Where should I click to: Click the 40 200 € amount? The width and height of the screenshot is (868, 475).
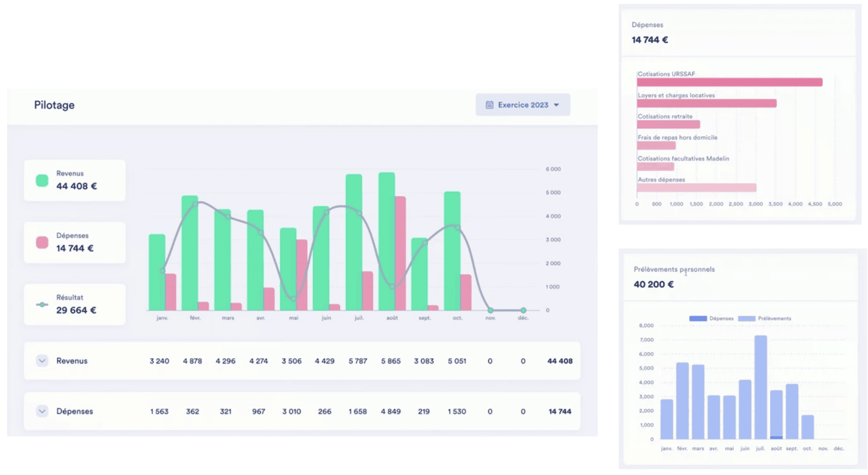coord(654,284)
